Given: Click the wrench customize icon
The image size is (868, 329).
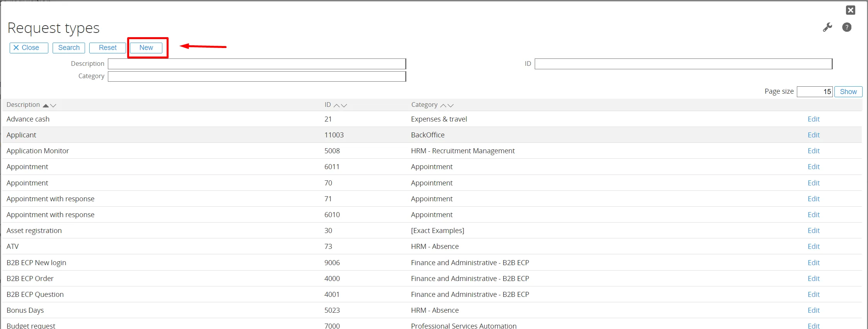Looking at the screenshot, I should click(827, 27).
